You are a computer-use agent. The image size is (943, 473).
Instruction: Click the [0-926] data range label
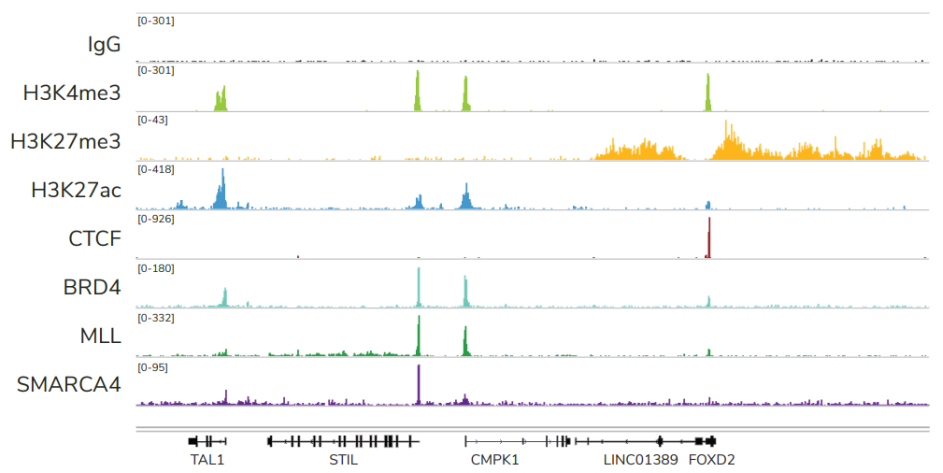(x=156, y=219)
